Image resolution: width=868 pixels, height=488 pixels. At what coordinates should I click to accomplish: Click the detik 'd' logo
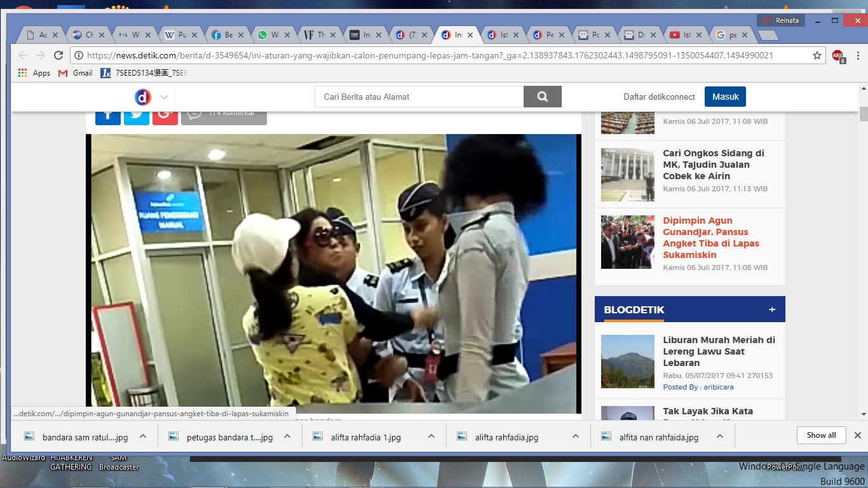(143, 97)
